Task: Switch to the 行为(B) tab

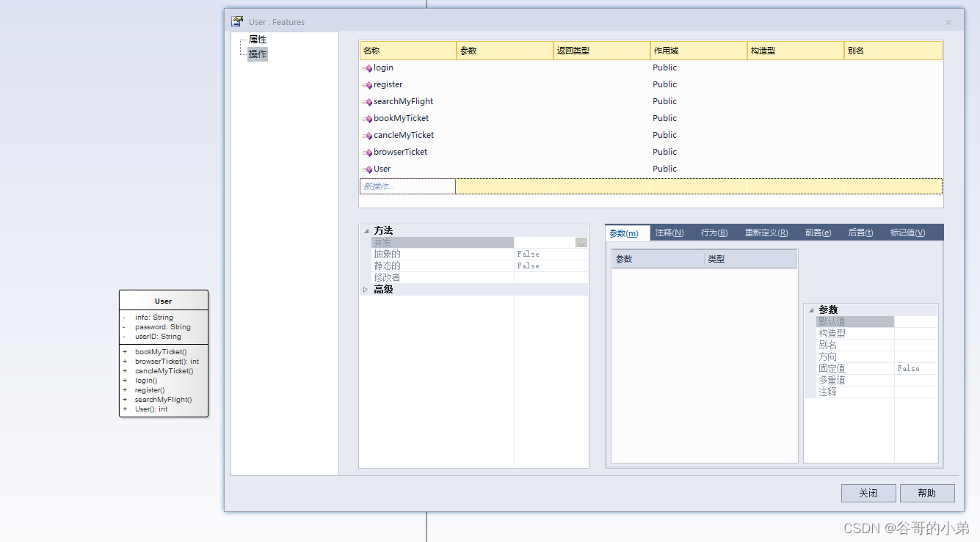Action: coord(714,233)
